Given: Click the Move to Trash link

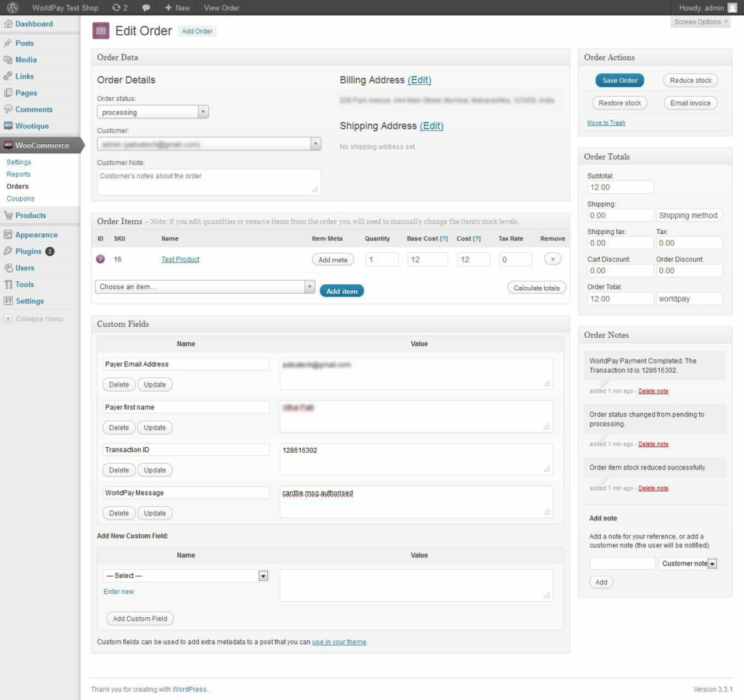Looking at the screenshot, I should click(x=606, y=122).
